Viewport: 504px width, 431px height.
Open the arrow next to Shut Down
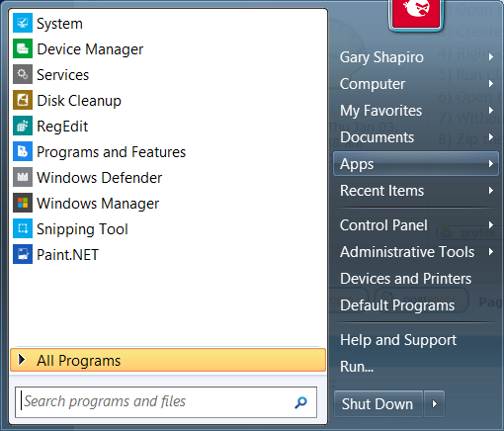point(435,403)
